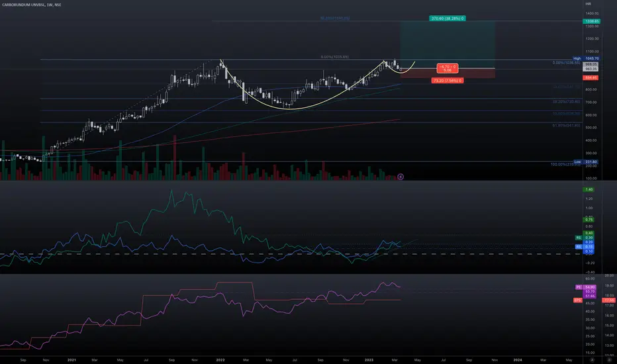Viewport: 617px width, 364px height.
Task: Click the 2023 label on the time axis
Action: point(369,360)
